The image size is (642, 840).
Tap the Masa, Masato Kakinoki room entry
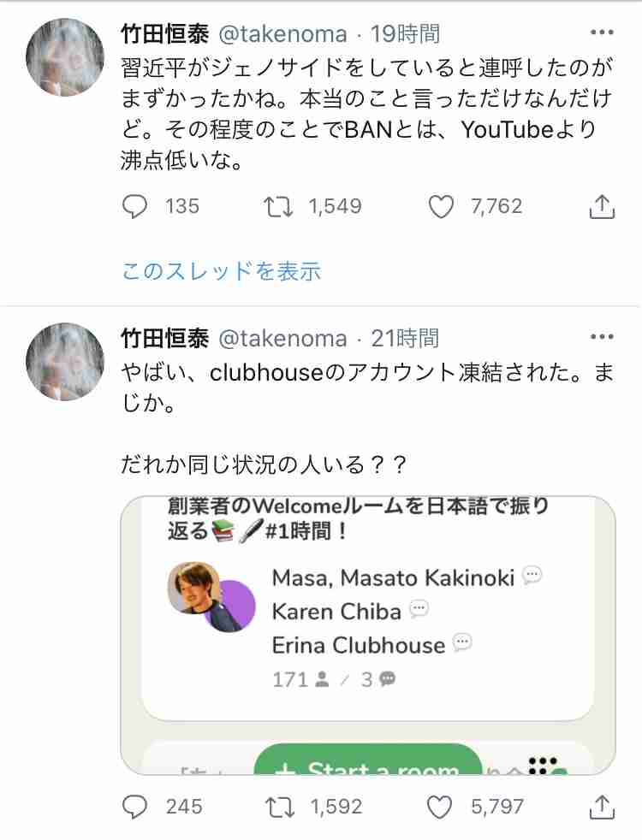point(393,577)
